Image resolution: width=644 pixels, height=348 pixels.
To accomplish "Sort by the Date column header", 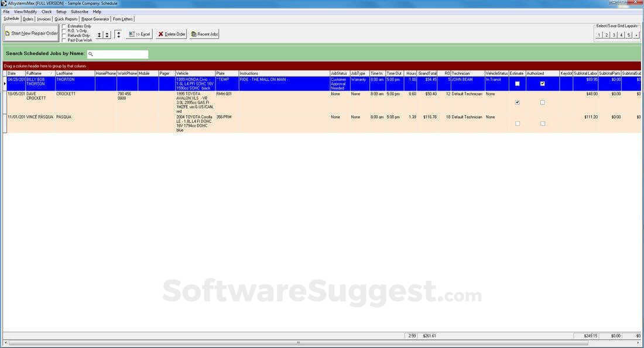I will click(16, 74).
